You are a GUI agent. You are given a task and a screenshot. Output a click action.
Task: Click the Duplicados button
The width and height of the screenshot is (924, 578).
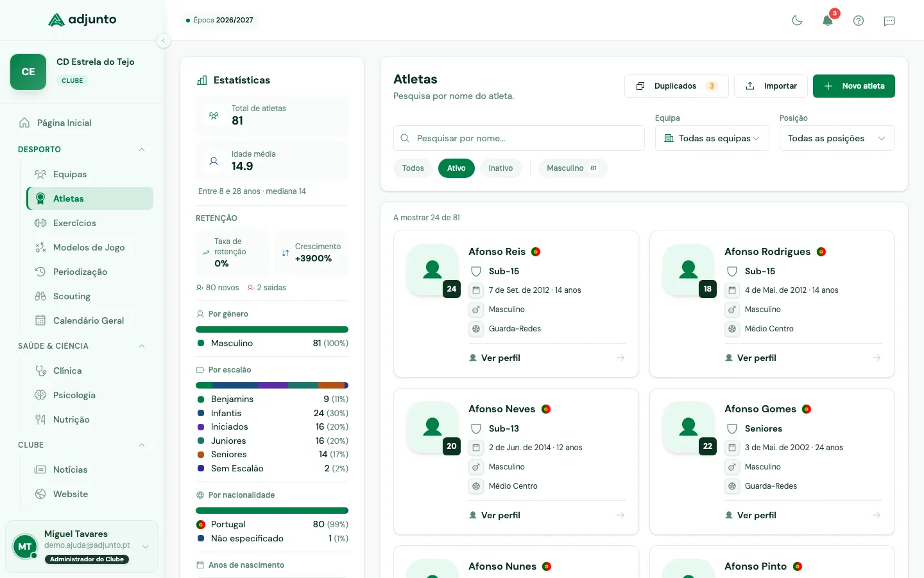click(676, 86)
